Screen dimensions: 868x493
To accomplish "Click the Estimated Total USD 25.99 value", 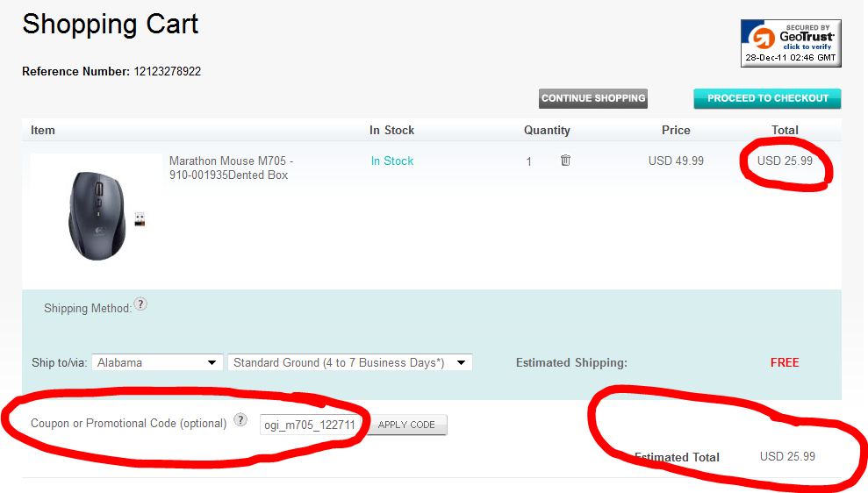I will [787, 456].
